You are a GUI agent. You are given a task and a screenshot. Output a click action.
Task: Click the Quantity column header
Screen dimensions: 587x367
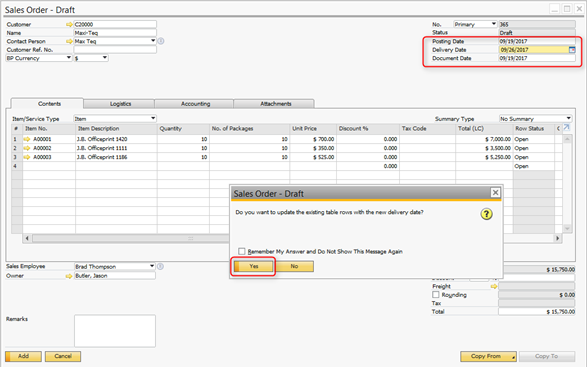pos(183,128)
